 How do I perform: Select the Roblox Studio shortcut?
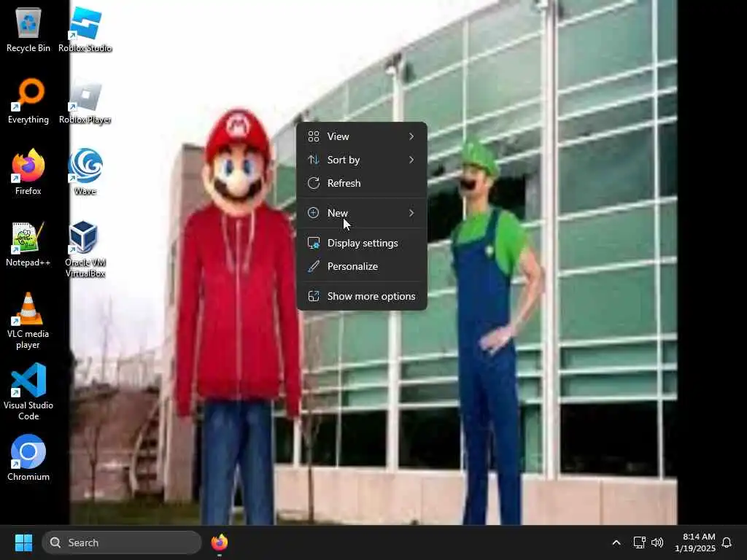tap(85, 29)
